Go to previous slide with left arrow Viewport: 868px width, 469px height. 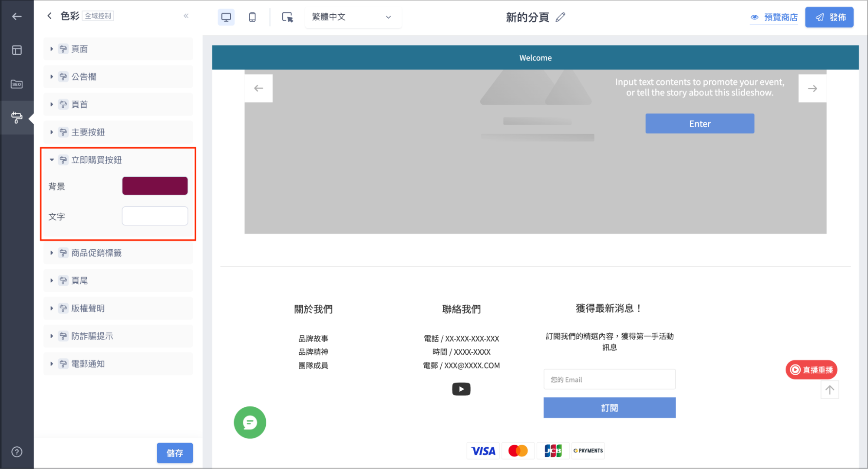[x=258, y=88]
